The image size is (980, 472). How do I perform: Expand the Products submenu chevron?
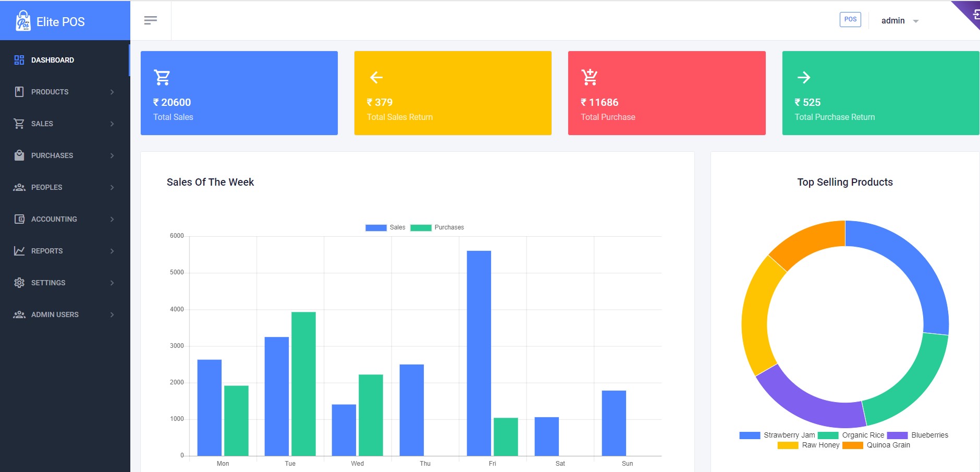(x=112, y=92)
